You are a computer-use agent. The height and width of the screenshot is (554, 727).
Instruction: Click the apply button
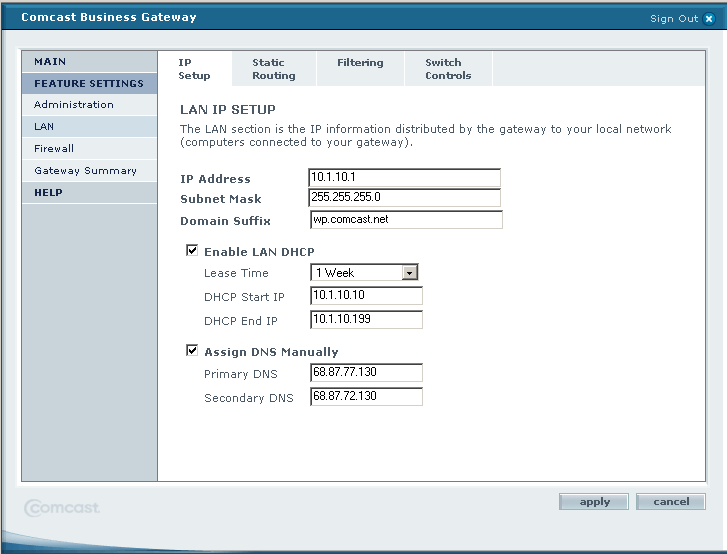point(594,502)
